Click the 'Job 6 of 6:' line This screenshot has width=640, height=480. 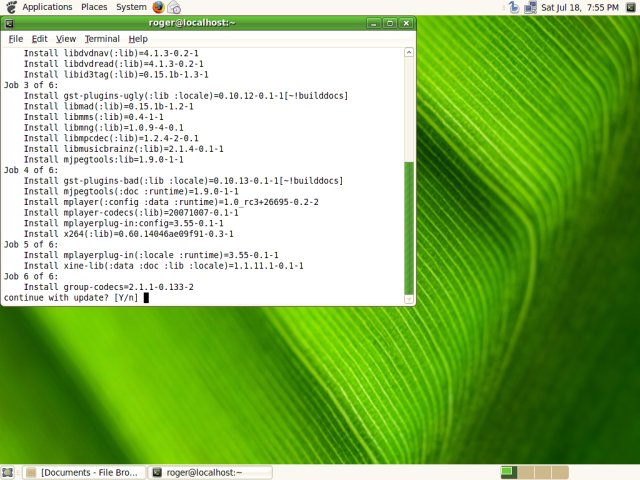tap(31, 276)
